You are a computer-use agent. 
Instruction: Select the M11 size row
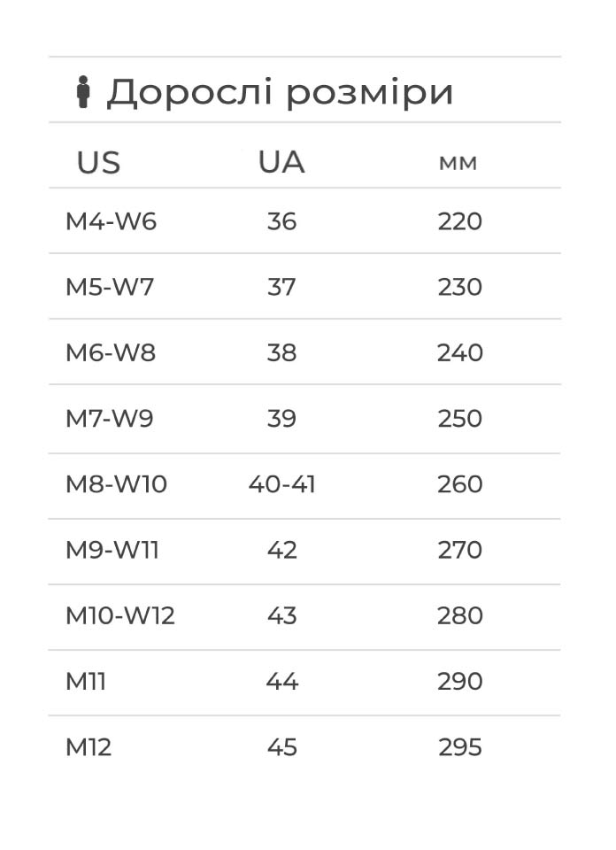86,681
